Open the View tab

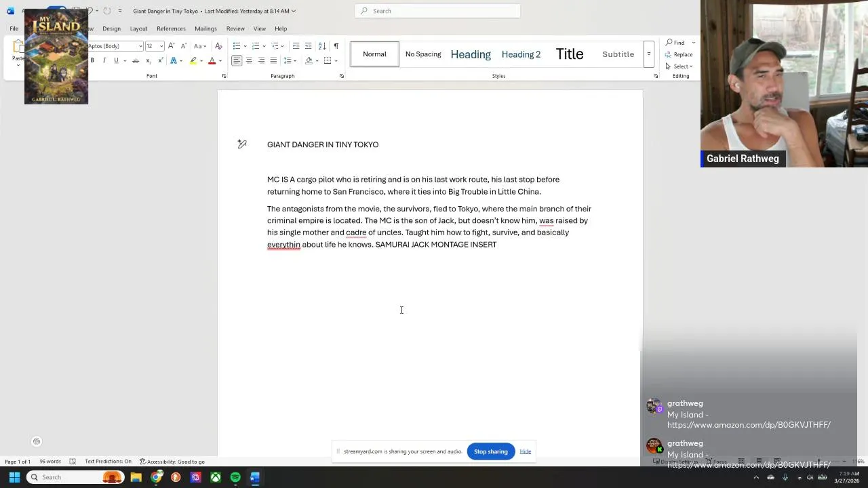tap(260, 28)
